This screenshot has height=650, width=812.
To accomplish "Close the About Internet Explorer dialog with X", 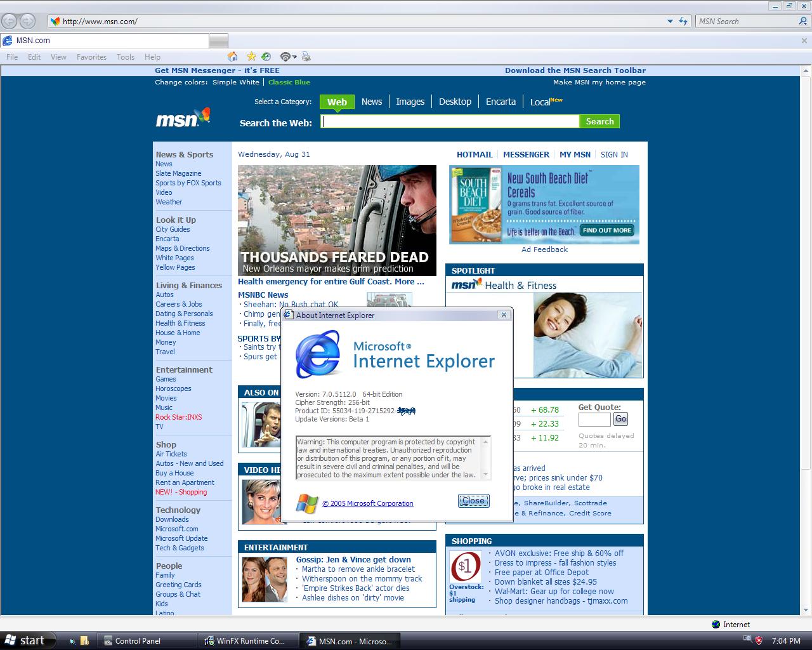I will [x=504, y=315].
